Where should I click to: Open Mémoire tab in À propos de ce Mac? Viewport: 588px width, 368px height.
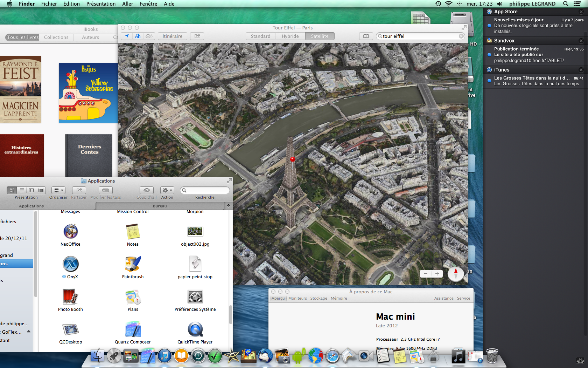point(339,298)
